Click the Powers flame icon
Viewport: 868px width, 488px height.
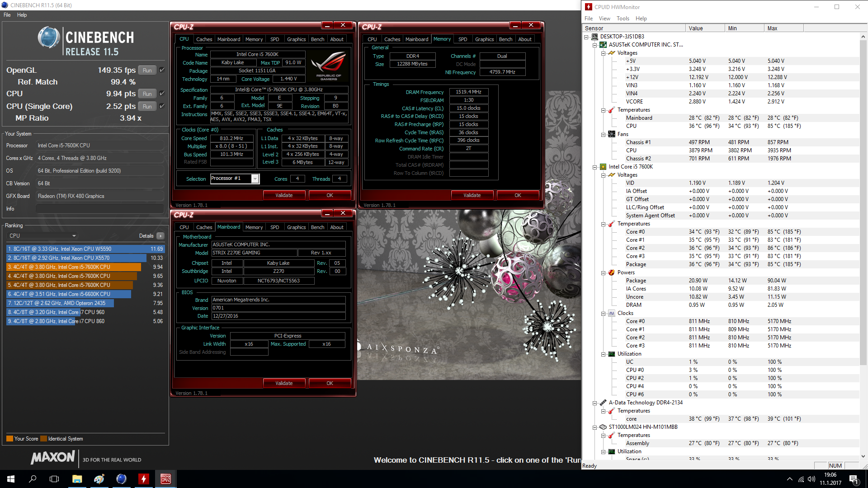click(612, 272)
